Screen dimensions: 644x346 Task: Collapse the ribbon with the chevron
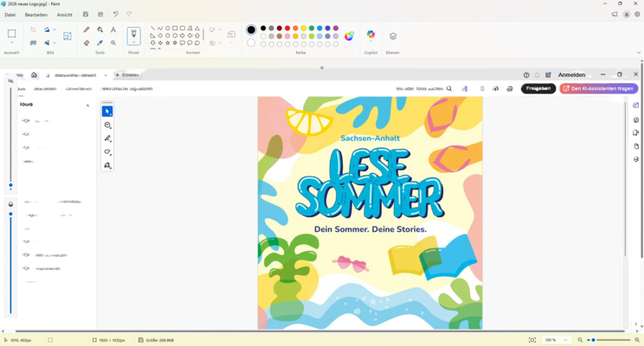coord(639,53)
